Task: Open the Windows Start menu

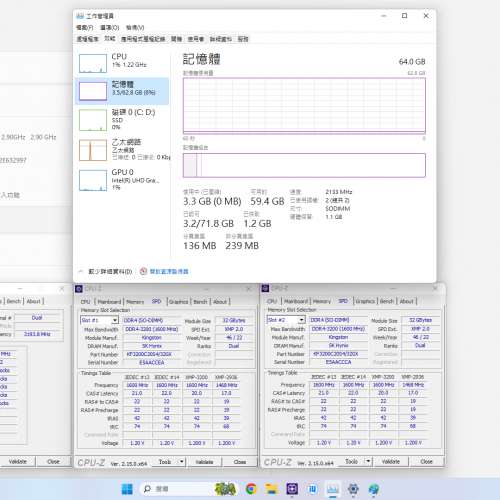Action: 127,489
